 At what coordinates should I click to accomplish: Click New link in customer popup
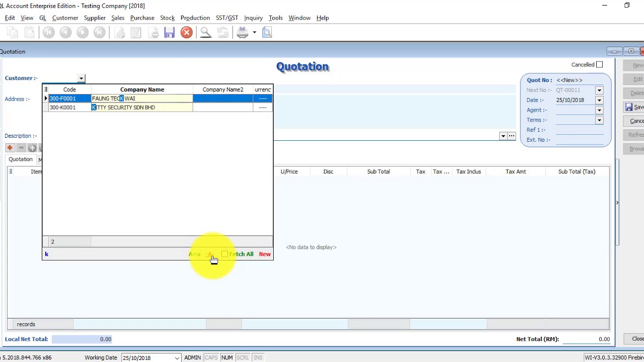[x=265, y=254]
